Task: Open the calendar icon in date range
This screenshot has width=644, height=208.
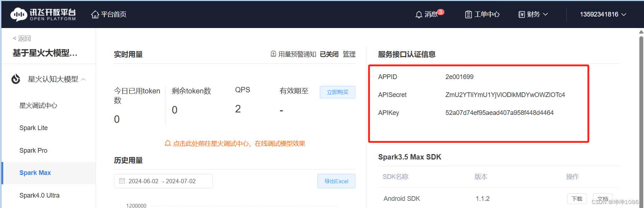Action: (122, 181)
